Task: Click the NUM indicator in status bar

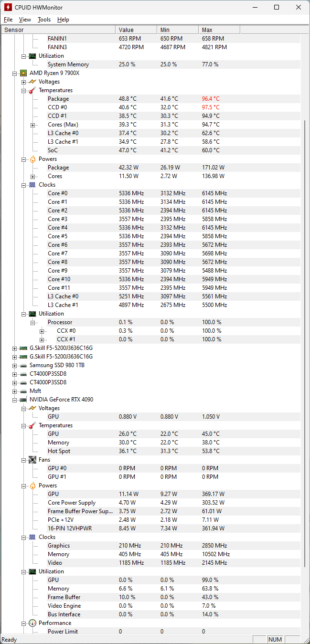Action: [275, 640]
